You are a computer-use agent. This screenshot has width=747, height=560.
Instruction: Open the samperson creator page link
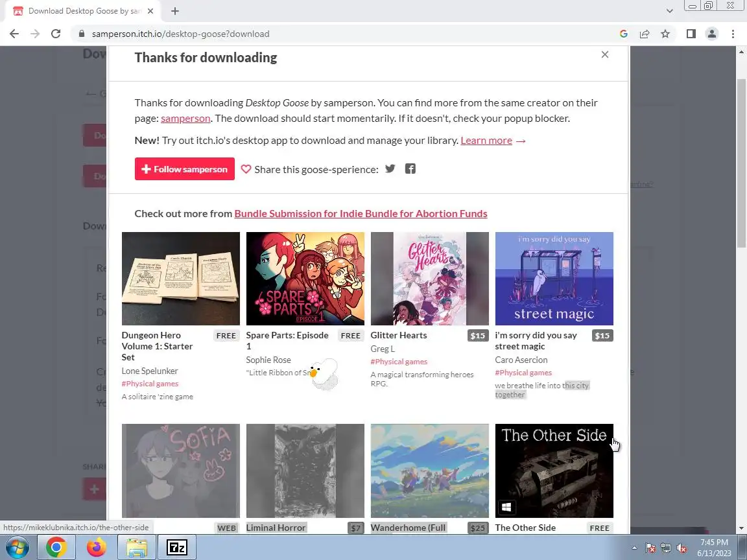tap(185, 118)
